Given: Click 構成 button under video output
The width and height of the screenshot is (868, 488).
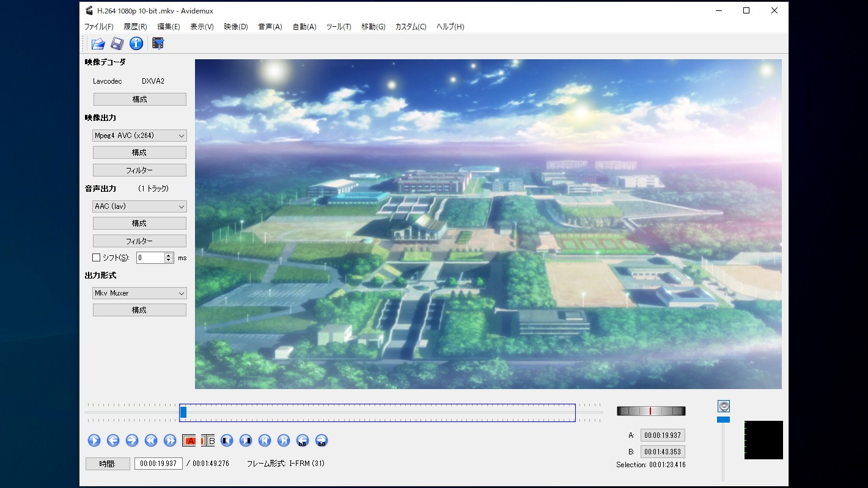Looking at the screenshot, I should [x=139, y=153].
